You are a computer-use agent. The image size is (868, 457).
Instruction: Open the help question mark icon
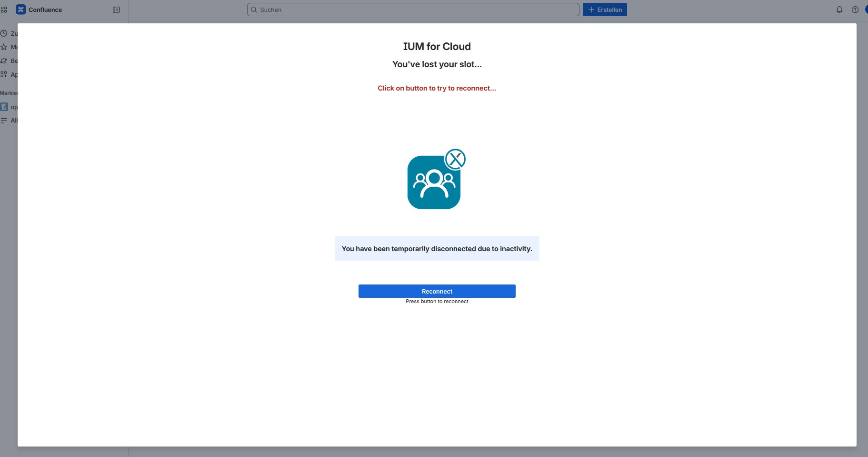[855, 10]
